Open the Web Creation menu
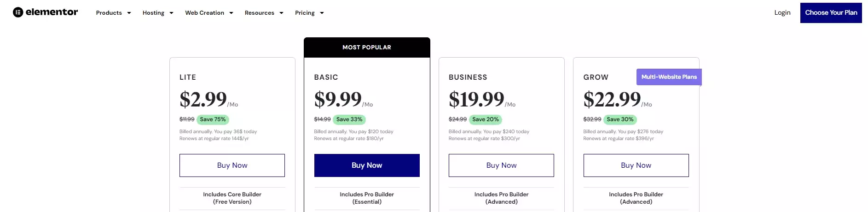The width and height of the screenshot is (868, 212). point(204,13)
